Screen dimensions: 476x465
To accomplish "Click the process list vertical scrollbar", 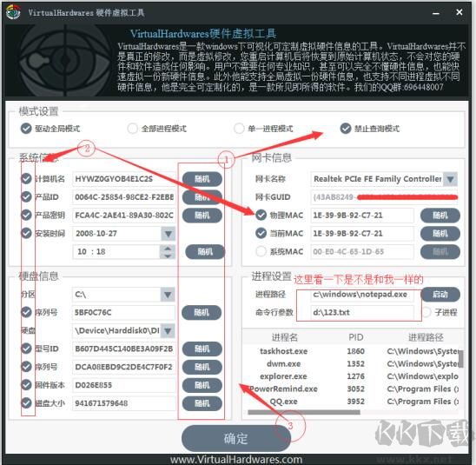I will 461,359.
